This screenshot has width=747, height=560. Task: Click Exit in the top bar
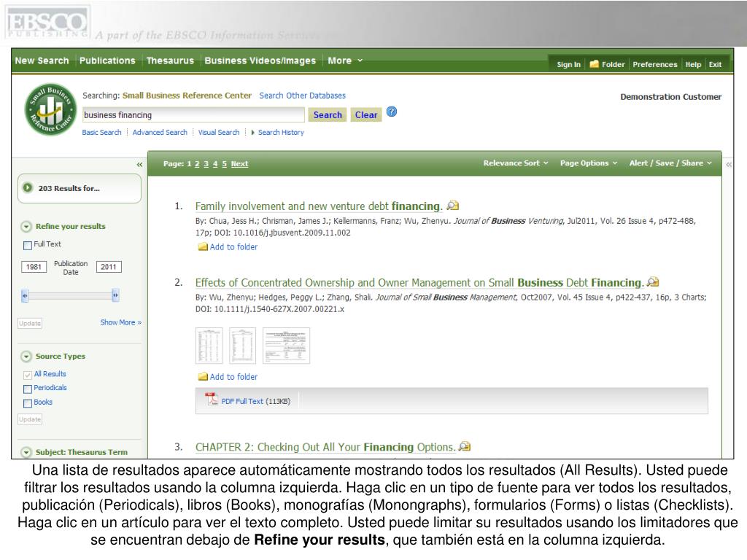715,64
